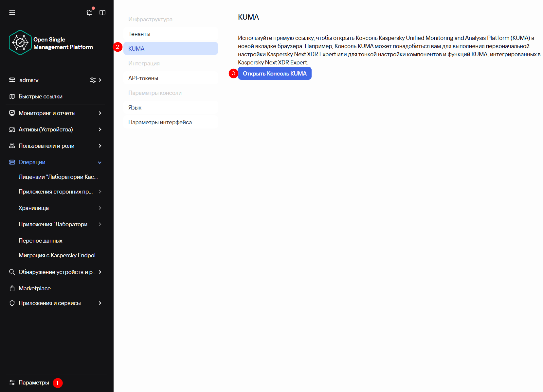Click the Marketplace bag icon
Viewport: 543px width, 392px height.
click(x=12, y=288)
